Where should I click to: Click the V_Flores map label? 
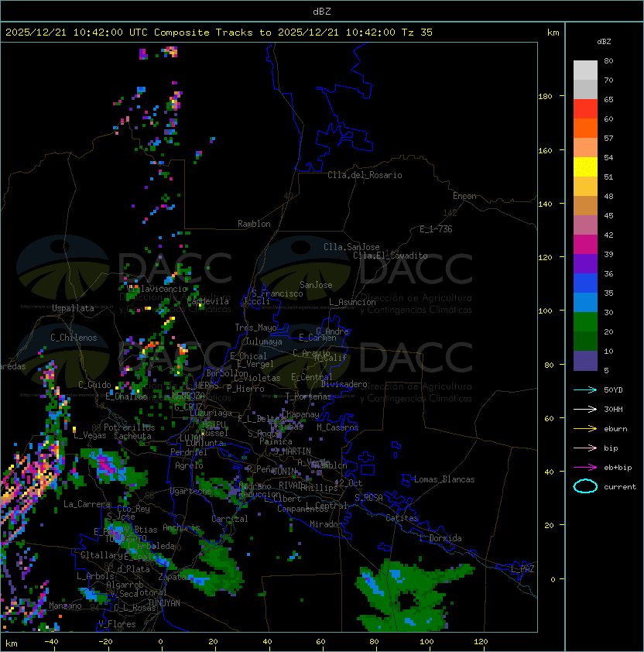(x=117, y=624)
